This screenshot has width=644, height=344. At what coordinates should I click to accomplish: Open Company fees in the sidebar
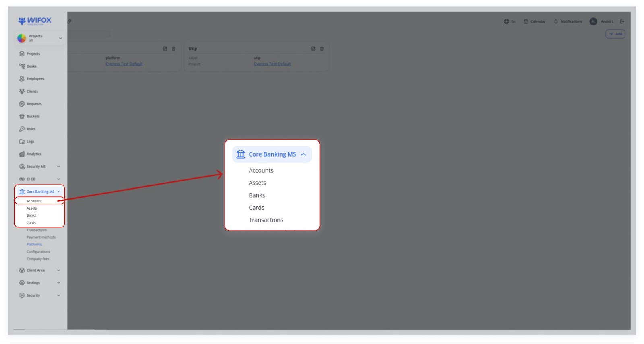click(38, 259)
